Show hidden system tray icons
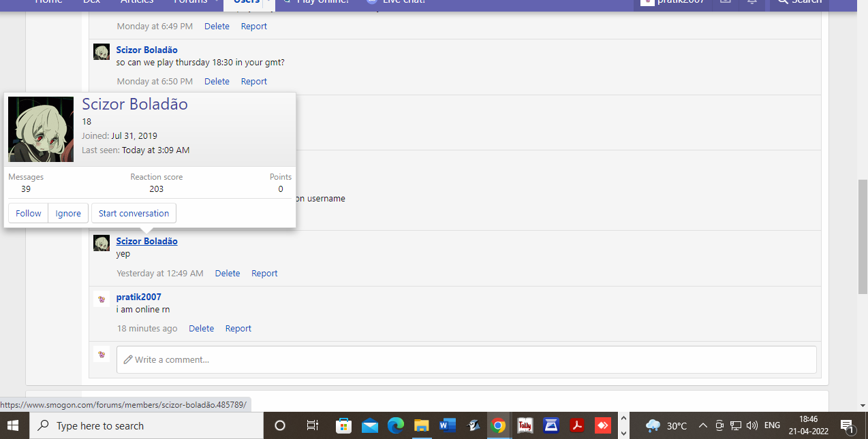 coord(703,425)
